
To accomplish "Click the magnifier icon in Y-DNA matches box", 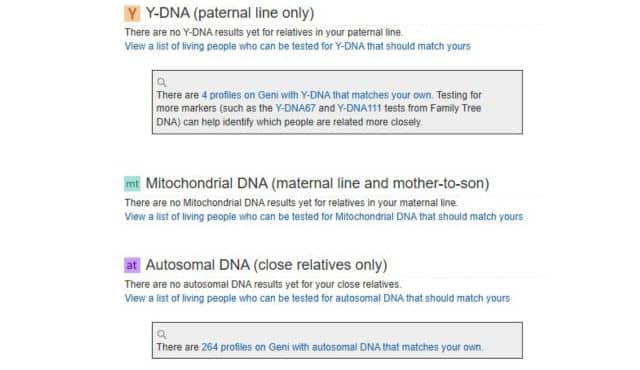I will coord(162,82).
